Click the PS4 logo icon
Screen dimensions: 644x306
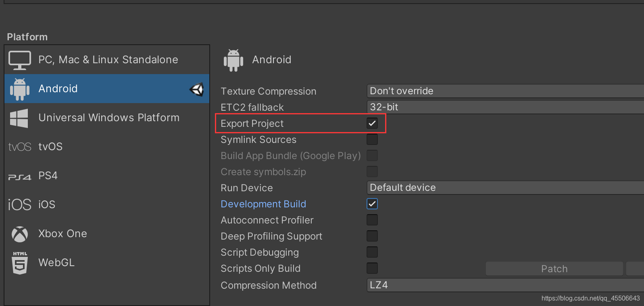pos(20,177)
